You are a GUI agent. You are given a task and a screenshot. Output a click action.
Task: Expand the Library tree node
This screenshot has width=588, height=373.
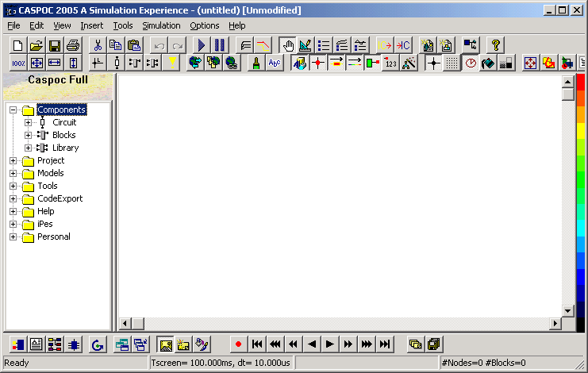pos(28,148)
